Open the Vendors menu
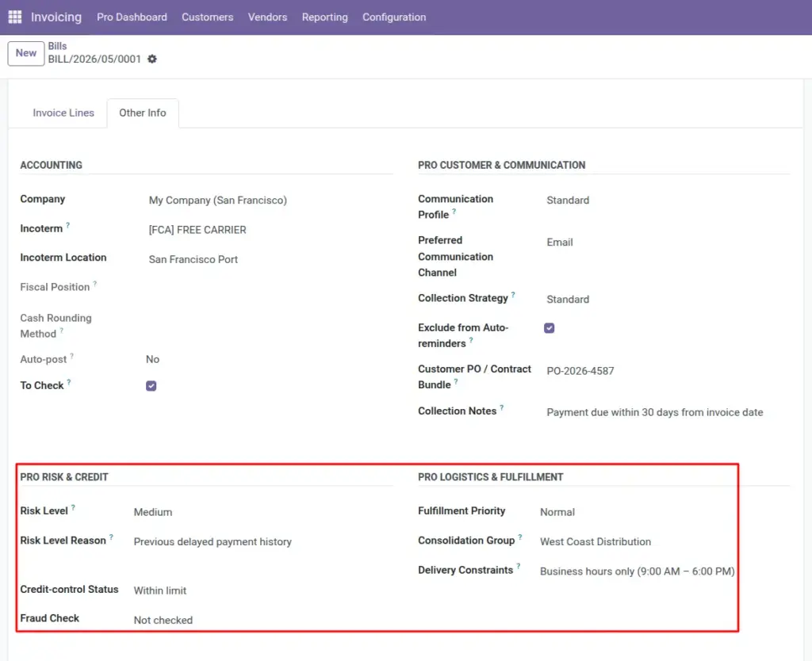812x661 pixels. pos(268,17)
